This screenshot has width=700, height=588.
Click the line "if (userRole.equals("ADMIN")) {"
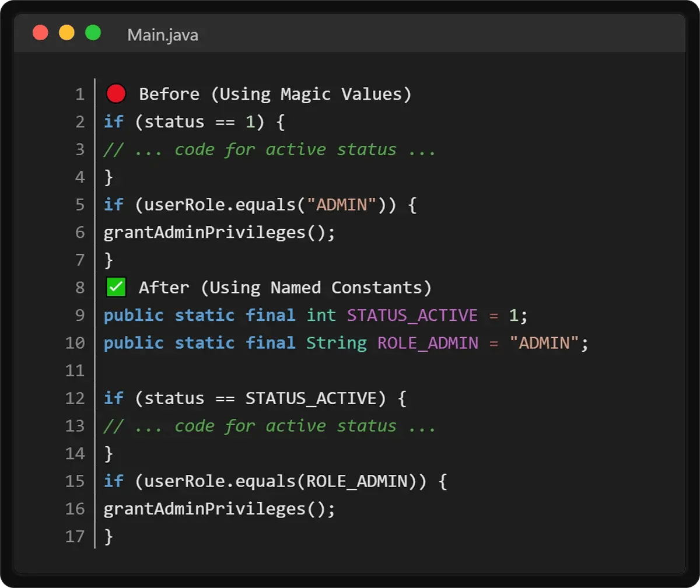(x=260, y=205)
